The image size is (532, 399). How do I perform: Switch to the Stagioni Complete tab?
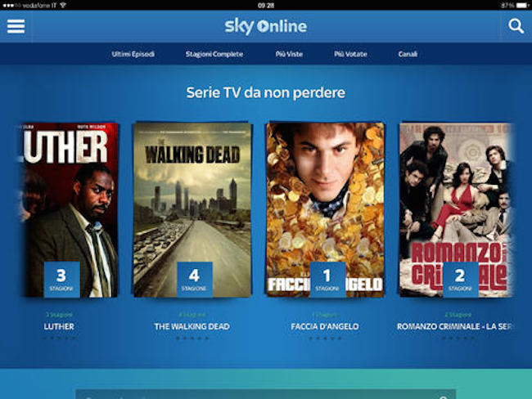(214, 54)
